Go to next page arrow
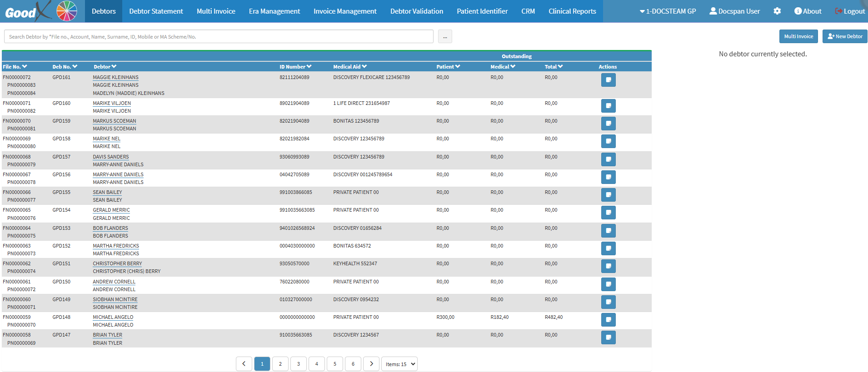Viewport: 868px width, 372px height. 371,364
